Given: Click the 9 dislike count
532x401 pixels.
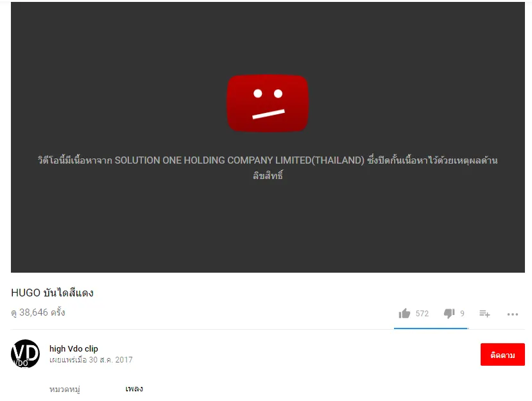Looking at the screenshot, I should [462, 314].
